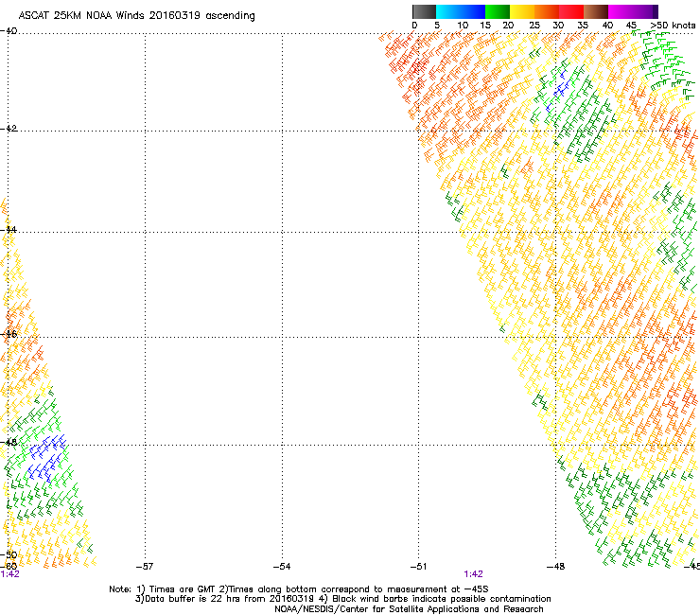
Task: Click the -46 latitude axis label
Action: (9, 334)
